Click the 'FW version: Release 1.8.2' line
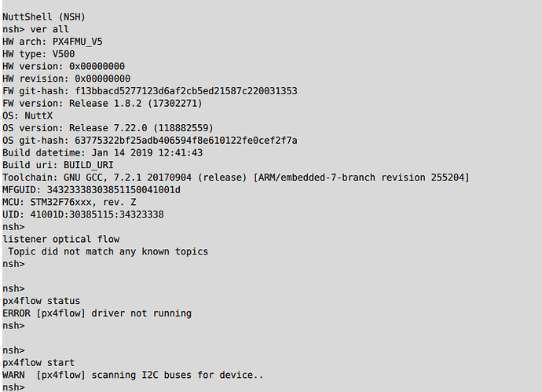542x392 pixels. click(102, 104)
